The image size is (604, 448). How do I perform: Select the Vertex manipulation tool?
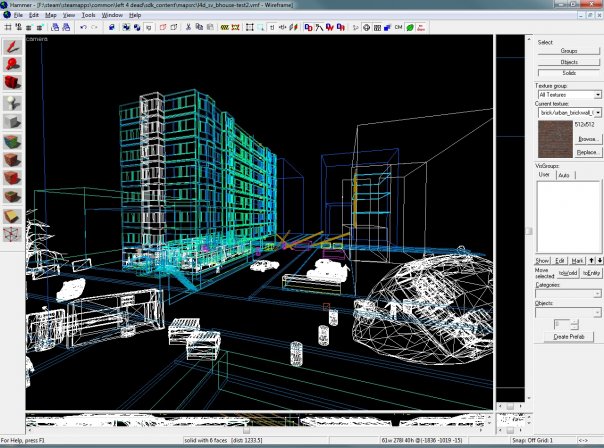(x=12, y=234)
